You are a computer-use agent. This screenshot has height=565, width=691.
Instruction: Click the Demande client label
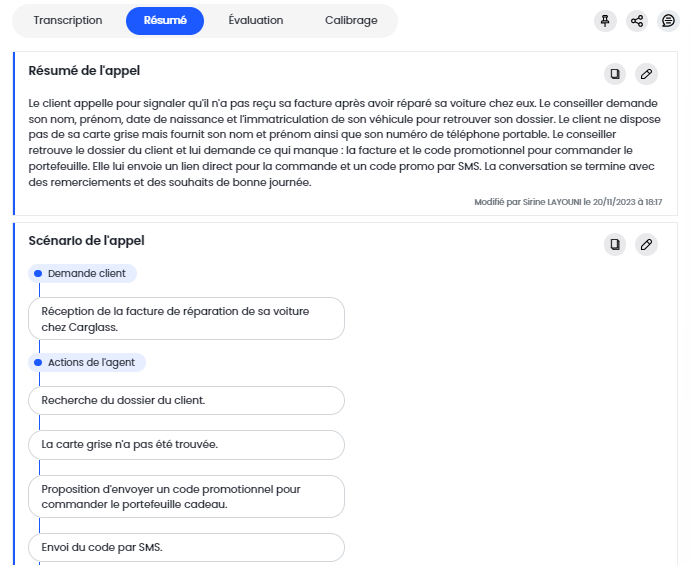[x=86, y=273]
